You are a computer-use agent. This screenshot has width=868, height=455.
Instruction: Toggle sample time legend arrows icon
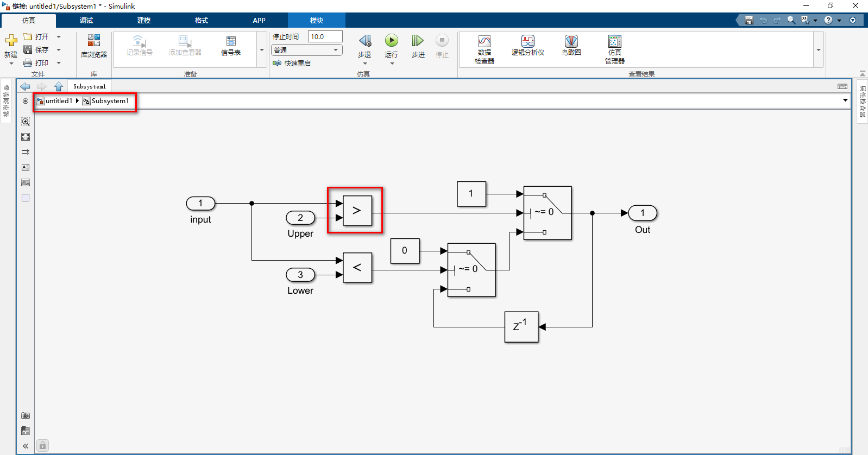[x=26, y=152]
